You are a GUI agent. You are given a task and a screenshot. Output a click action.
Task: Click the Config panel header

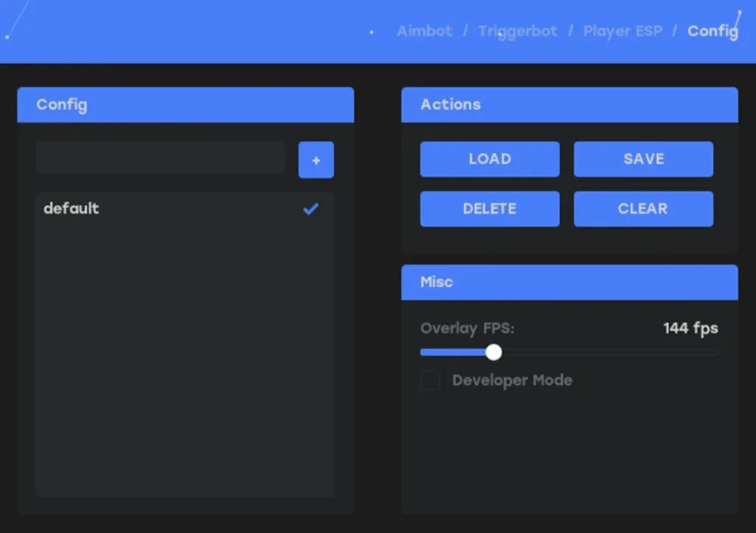[x=185, y=104]
